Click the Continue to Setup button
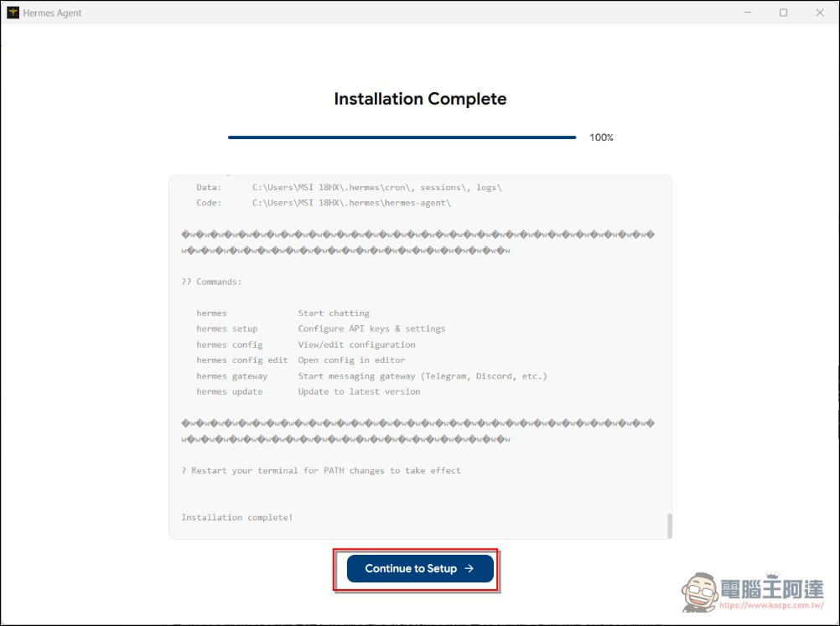Screen dimensions: 840x626 [x=420, y=568]
